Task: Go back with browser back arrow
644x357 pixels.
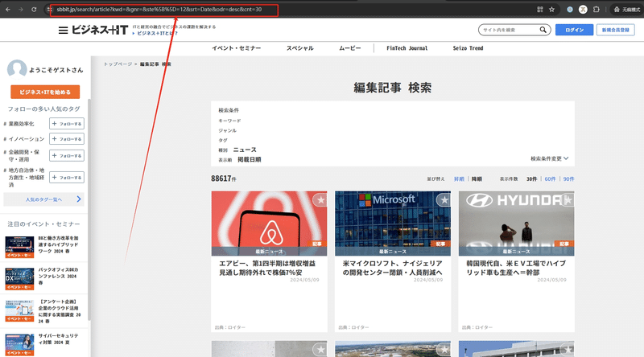Action: tap(8, 10)
